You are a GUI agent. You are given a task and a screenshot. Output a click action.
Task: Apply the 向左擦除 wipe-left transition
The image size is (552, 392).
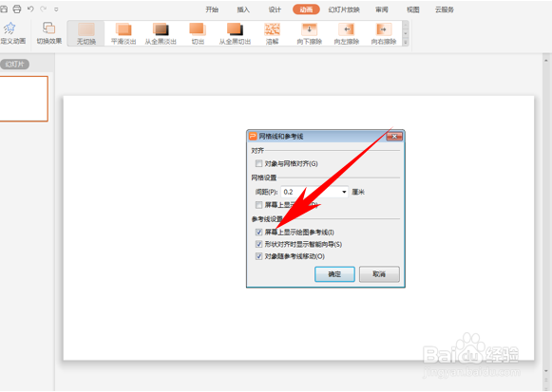[x=347, y=33]
